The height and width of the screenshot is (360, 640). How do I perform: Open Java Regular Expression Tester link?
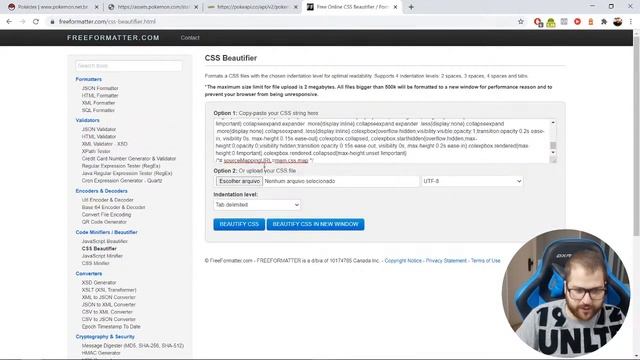127,173
